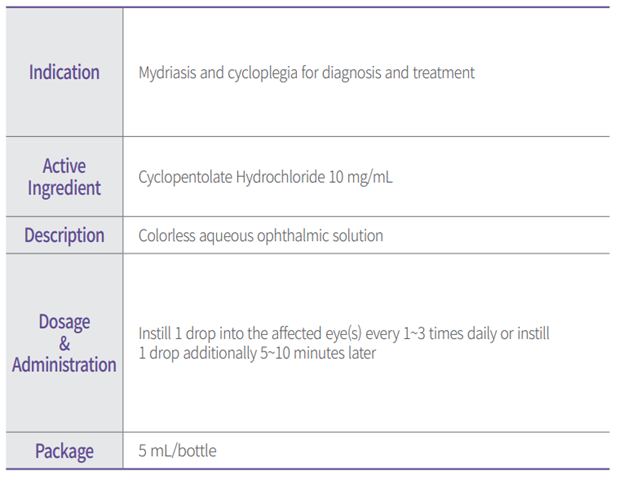Click the ampersand in Dosage & Administration

[64, 343]
